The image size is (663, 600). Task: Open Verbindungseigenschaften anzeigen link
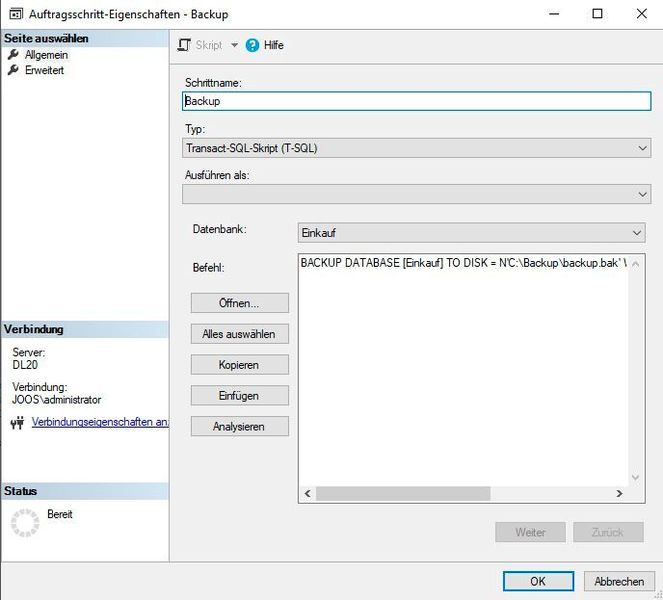coord(100,422)
